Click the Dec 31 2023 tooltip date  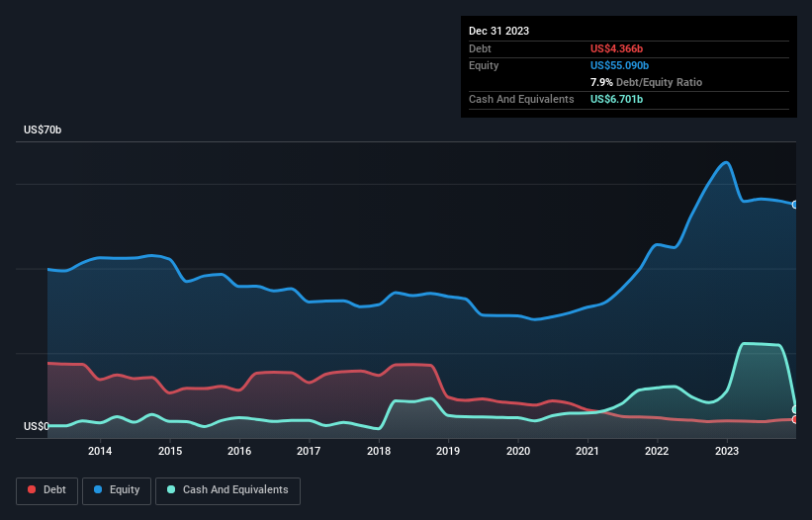click(498, 31)
